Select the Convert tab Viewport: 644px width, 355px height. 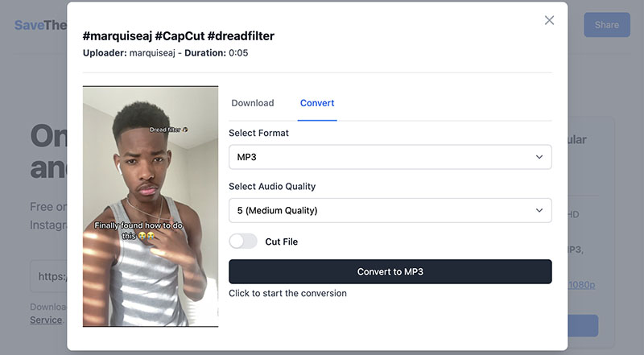point(317,103)
